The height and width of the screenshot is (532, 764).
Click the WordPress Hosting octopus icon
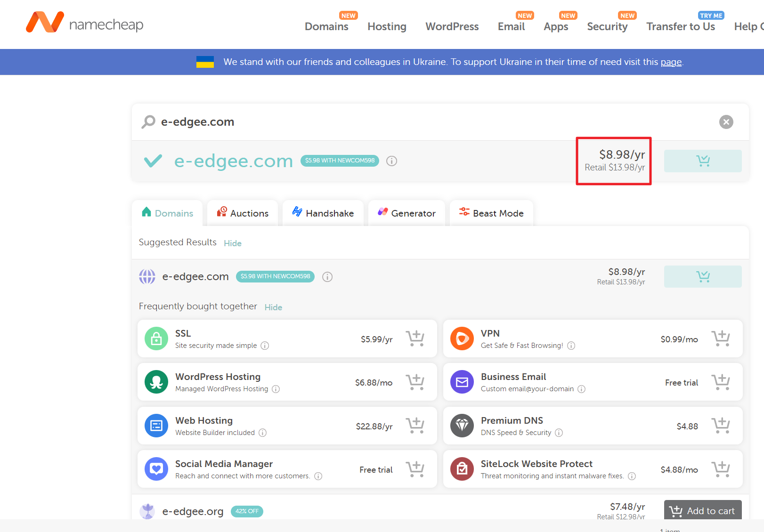pos(156,382)
